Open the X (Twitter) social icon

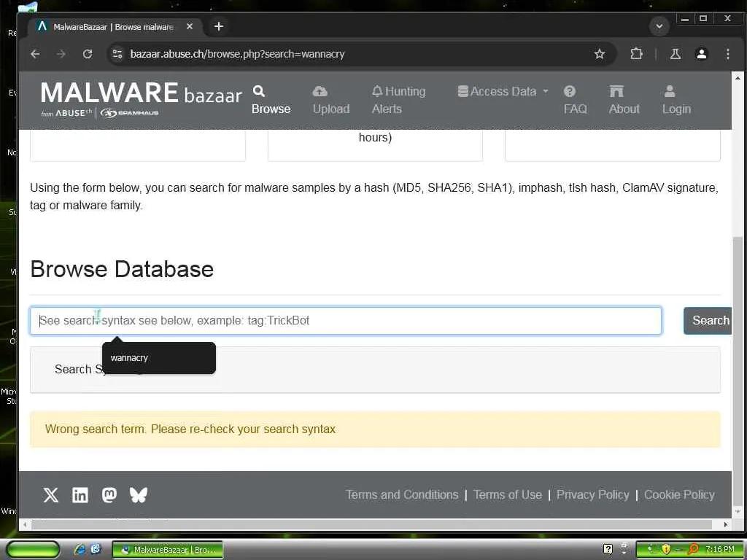coord(51,495)
